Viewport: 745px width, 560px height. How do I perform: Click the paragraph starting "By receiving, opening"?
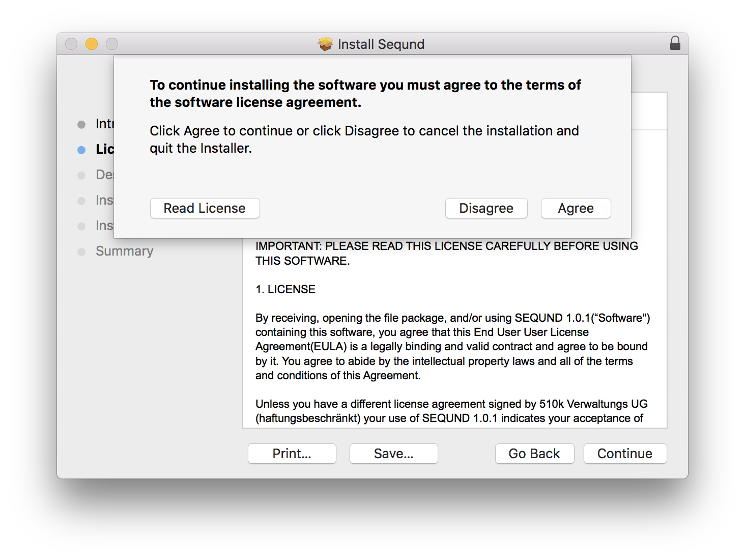tap(453, 347)
